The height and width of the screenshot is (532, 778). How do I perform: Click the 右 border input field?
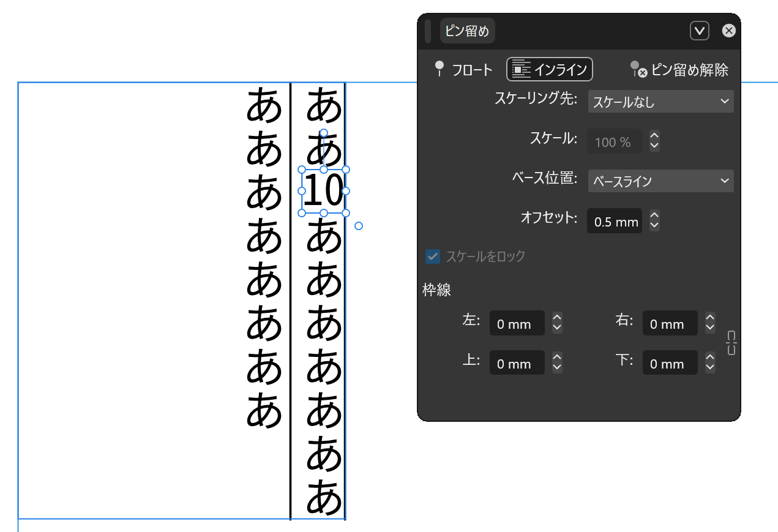670,323
